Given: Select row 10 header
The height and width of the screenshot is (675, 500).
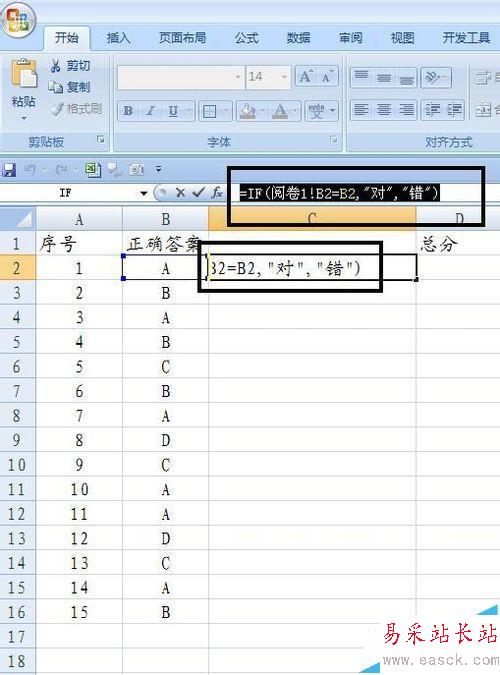Looking at the screenshot, I should 17,464.
